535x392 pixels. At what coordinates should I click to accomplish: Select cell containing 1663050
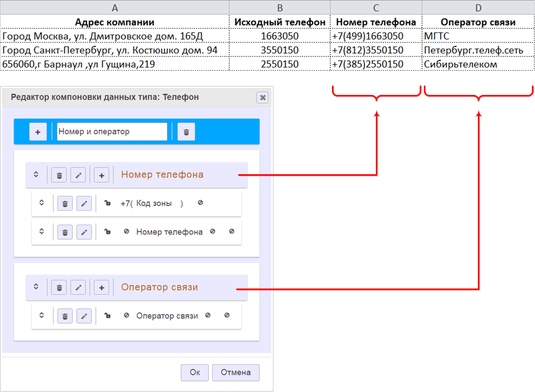pos(280,36)
